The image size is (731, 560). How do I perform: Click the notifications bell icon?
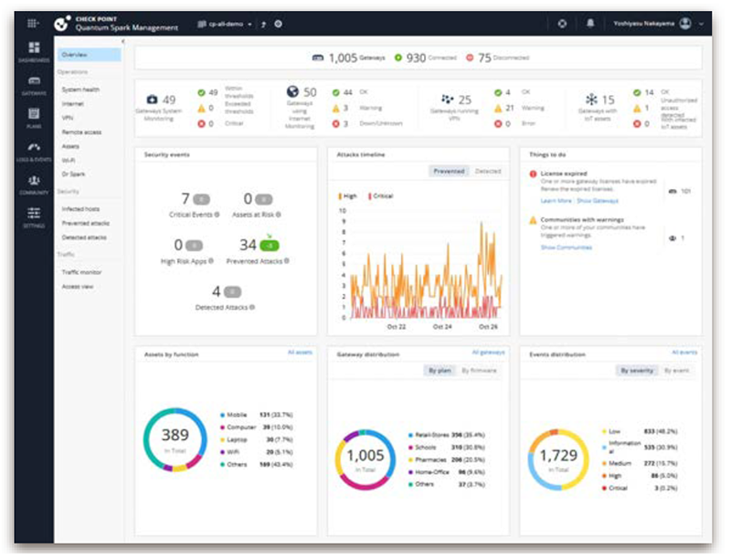pyautogui.click(x=588, y=24)
